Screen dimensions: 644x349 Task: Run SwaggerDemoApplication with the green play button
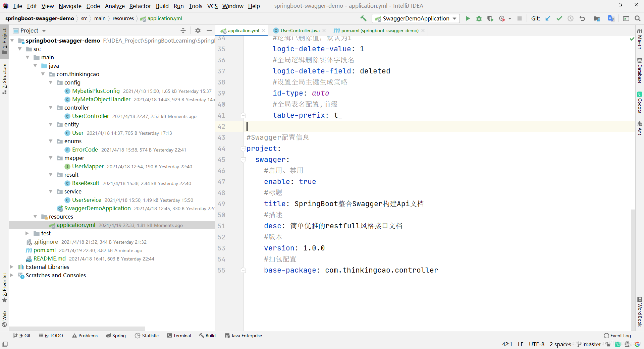(468, 18)
